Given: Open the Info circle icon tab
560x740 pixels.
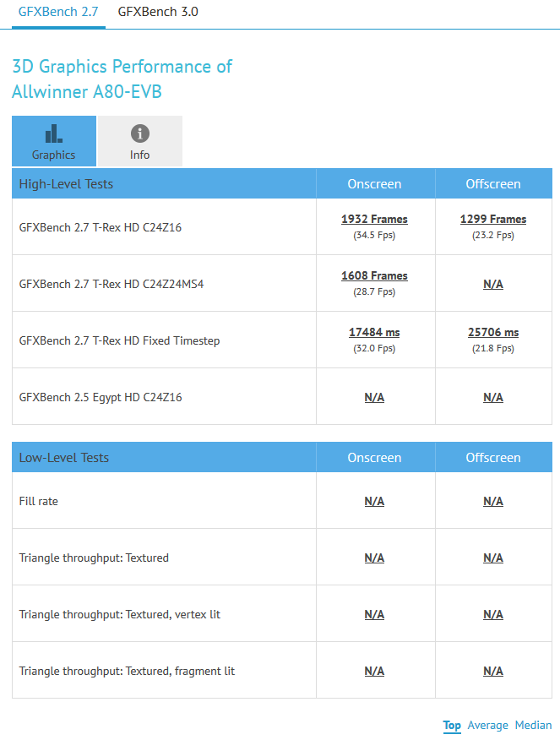Looking at the screenshot, I should pos(140,141).
